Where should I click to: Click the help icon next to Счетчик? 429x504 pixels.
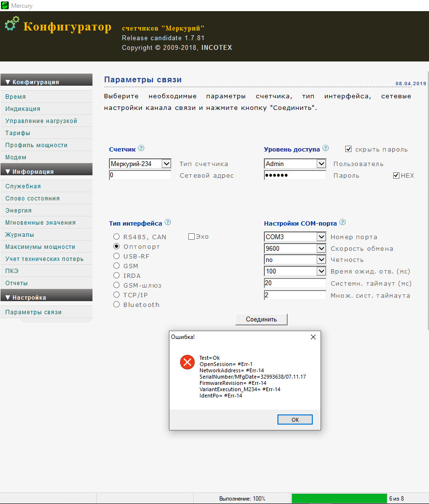point(141,148)
